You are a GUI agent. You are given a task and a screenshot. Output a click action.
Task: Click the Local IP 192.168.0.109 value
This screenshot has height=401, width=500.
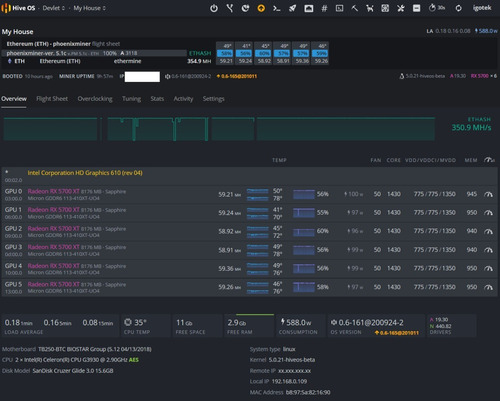coord(289,381)
